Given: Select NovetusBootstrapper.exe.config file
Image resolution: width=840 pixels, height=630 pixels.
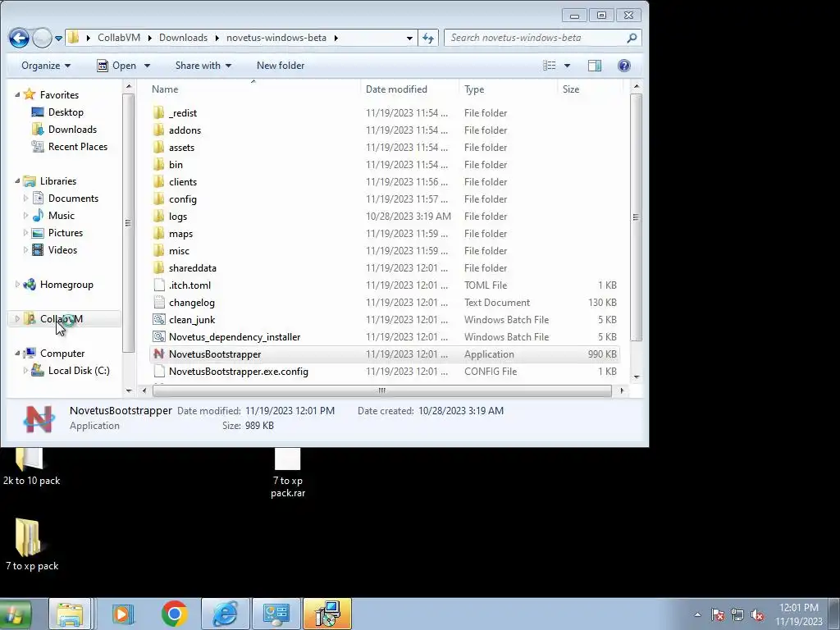Looking at the screenshot, I should coord(239,372).
